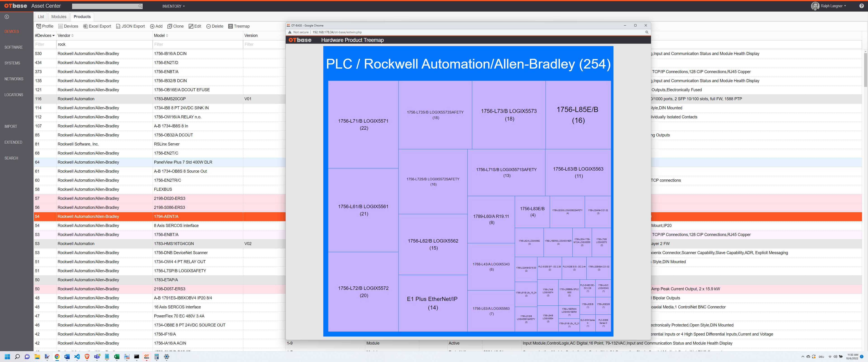Open Windows Start menu
Screen dimensions: 868x362
pos(7,357)
